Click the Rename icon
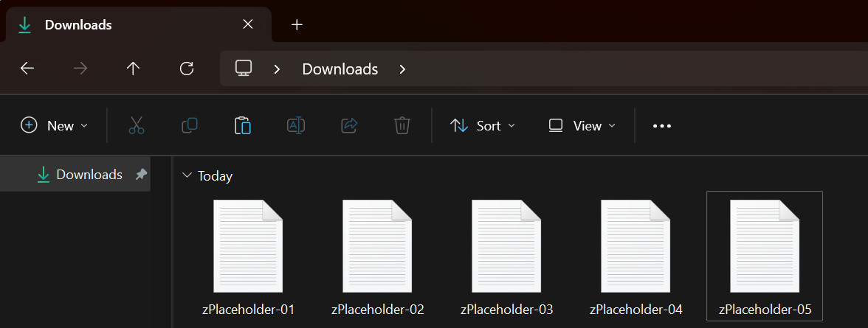 point(295,125)
